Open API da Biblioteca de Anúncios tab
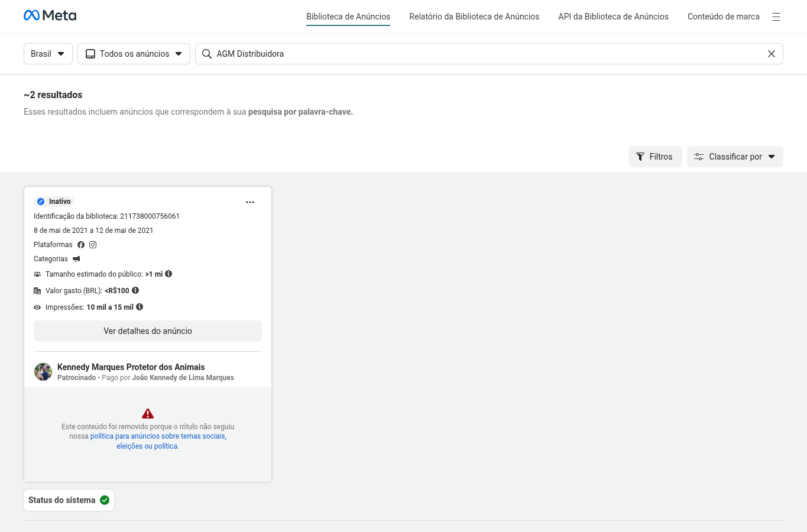 click(613, 17)
